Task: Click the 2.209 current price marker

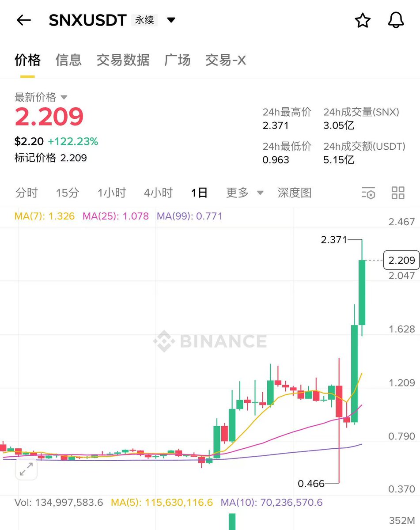Action: [x=401, y=260]
